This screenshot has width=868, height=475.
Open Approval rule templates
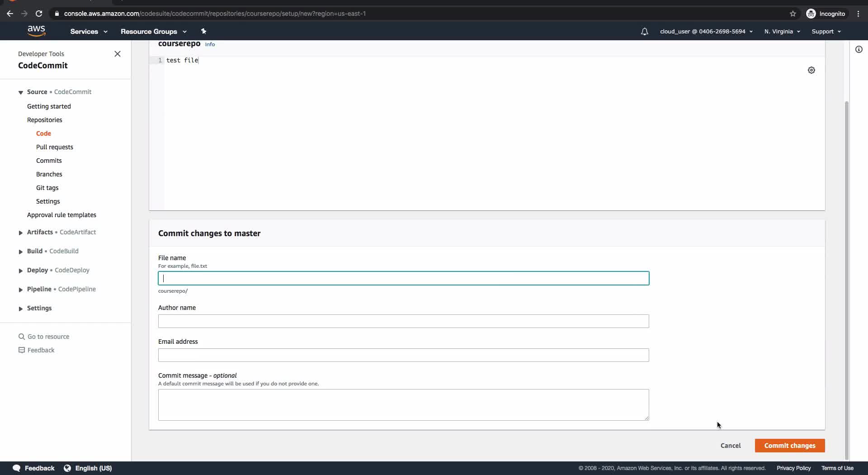point(61,215)
